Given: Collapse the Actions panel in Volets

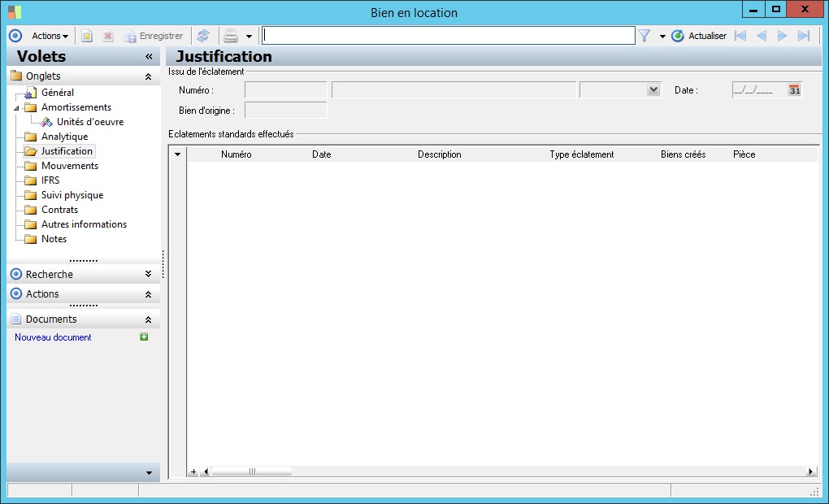Looking at the screenshot, I should pyautogui.click(x=148, y=294).
